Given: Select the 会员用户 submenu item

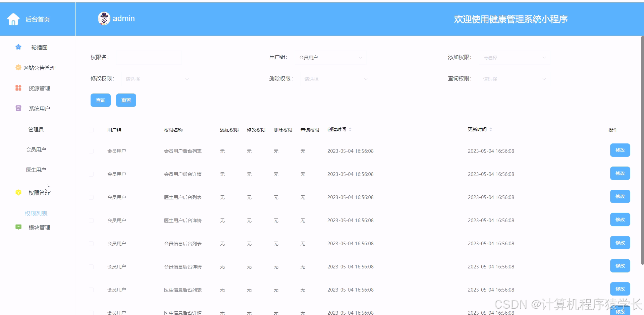Looking at the screenshot, I should [36, 149].
